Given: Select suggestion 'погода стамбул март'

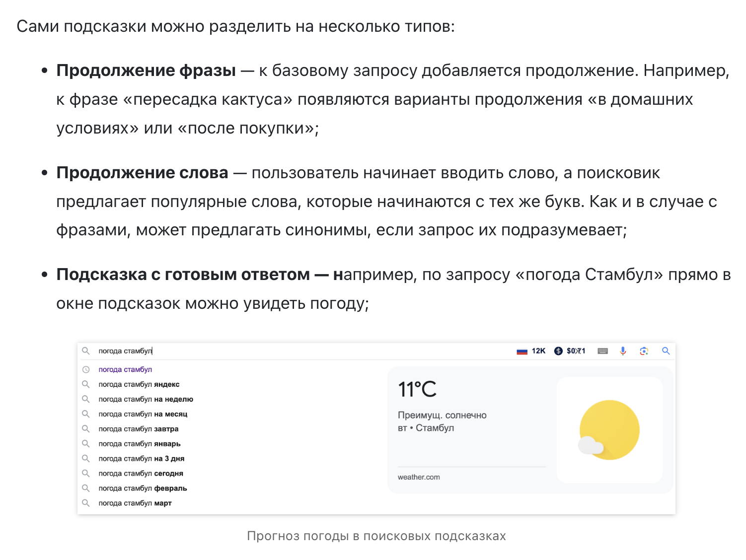Looking at the screenshot, I should [135, 503].
